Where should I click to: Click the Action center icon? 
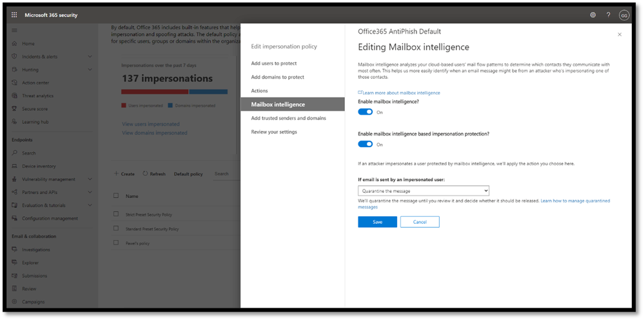pyautogui.click(x=14, y=83)
